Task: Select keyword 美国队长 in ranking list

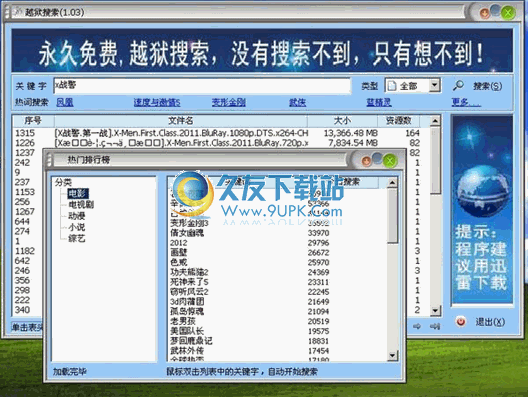Action: pos(187,331)
